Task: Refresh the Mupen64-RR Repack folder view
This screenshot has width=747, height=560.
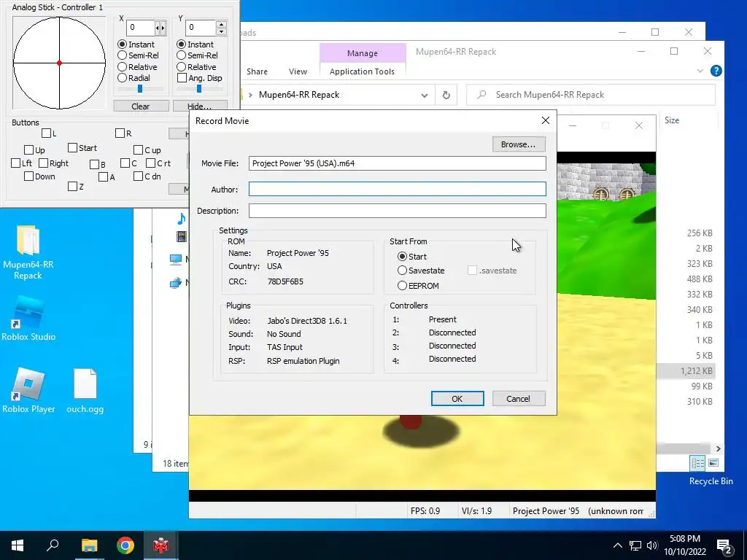Action: pyautogui.click(x=446, y=95)
